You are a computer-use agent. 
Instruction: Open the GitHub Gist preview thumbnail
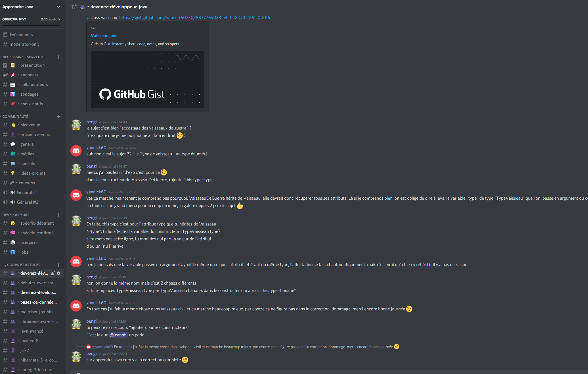[x=148, y=79]
